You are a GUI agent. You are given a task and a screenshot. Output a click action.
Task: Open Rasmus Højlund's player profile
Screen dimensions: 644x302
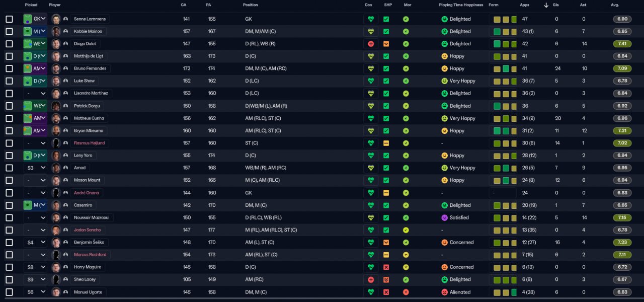coord(90,143)
